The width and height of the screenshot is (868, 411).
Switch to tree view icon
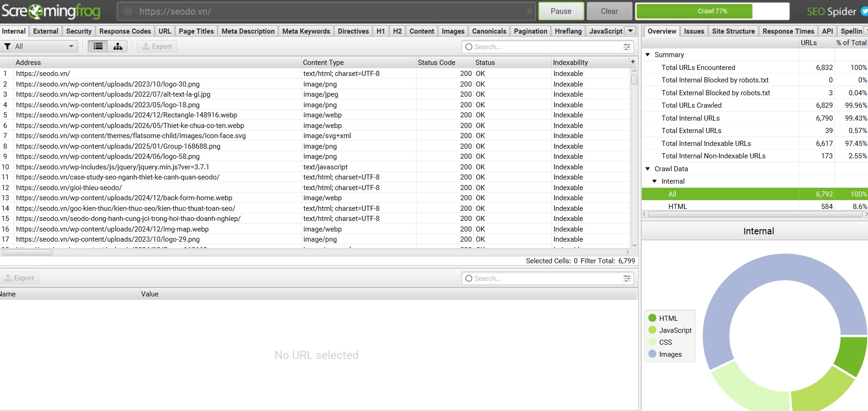(x=118, y=46)
